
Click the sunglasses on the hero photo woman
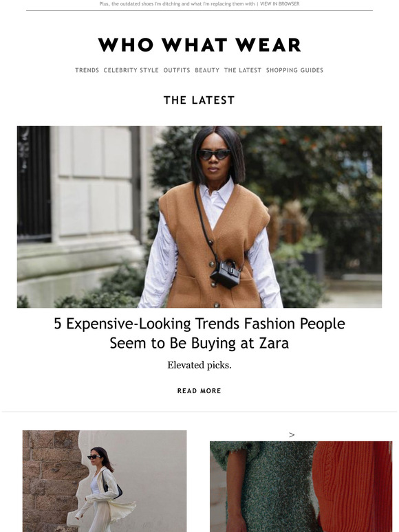point(214,155)
